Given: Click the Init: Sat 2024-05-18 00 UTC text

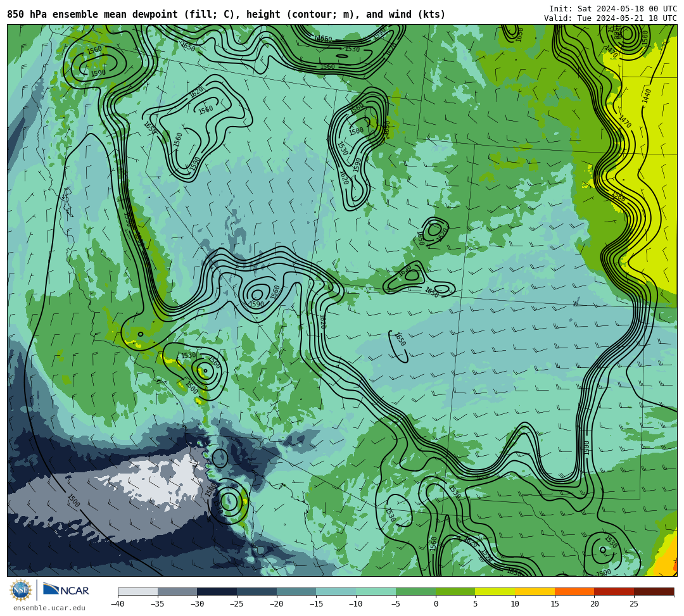Looking at the screenshot, I should (x=613, y=9).
